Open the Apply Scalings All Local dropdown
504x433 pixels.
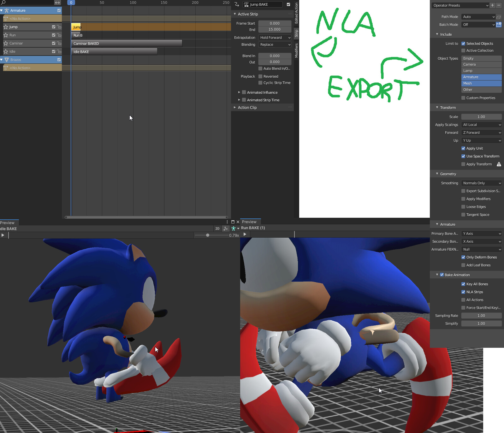coord(482,125)
